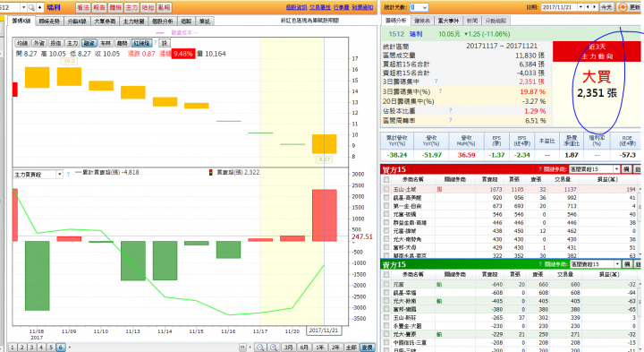644x352 pixels.
Task: Go to previous date with left arrow
Action: tap(588, 7)
